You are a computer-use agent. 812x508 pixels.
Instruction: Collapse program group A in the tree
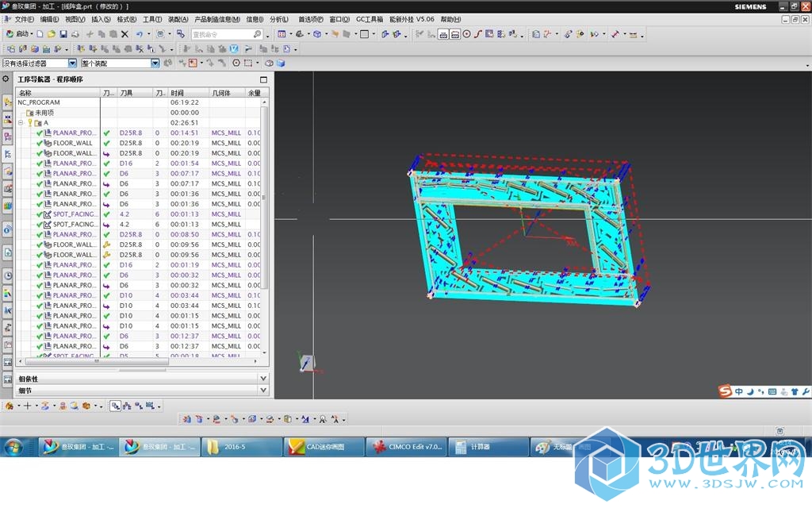click(21, 123)
